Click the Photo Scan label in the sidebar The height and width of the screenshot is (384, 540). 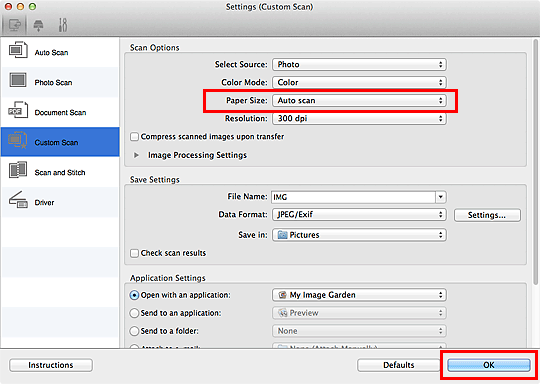(x=53, y=83)
